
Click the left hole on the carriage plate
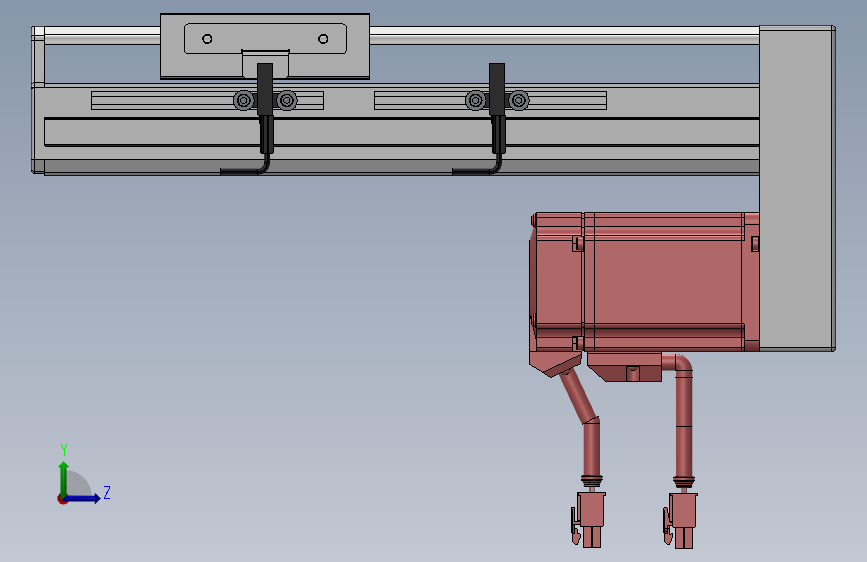click(207, 39)
